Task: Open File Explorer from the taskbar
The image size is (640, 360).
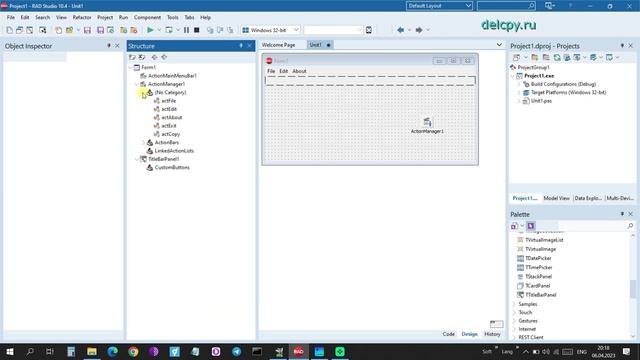Action: pos(92,351)
